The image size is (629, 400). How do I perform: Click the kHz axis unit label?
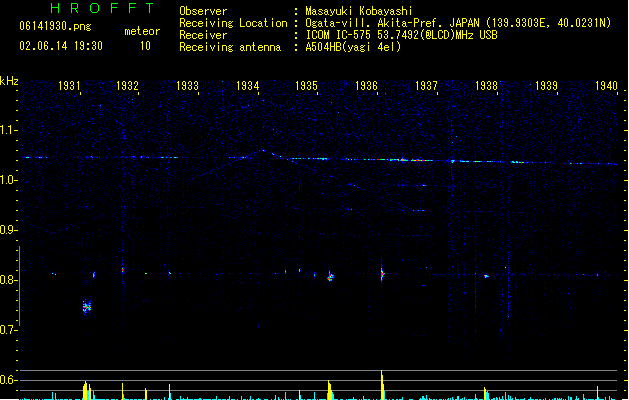click(9, 81)
